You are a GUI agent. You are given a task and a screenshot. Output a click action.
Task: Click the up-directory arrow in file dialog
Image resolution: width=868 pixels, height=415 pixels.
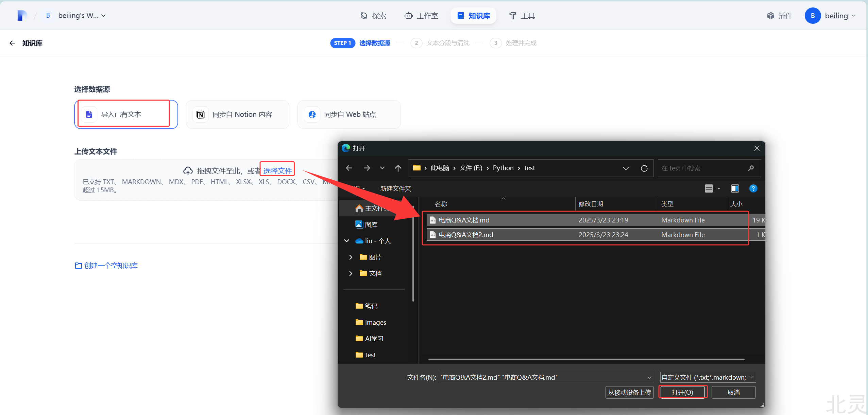click(398, 168)
